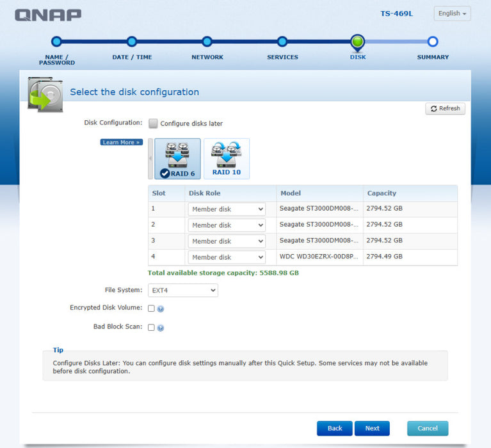This screenshot has width=491, height=448.
Task: Click the Refresh button
Action: (x=445, y=108)
